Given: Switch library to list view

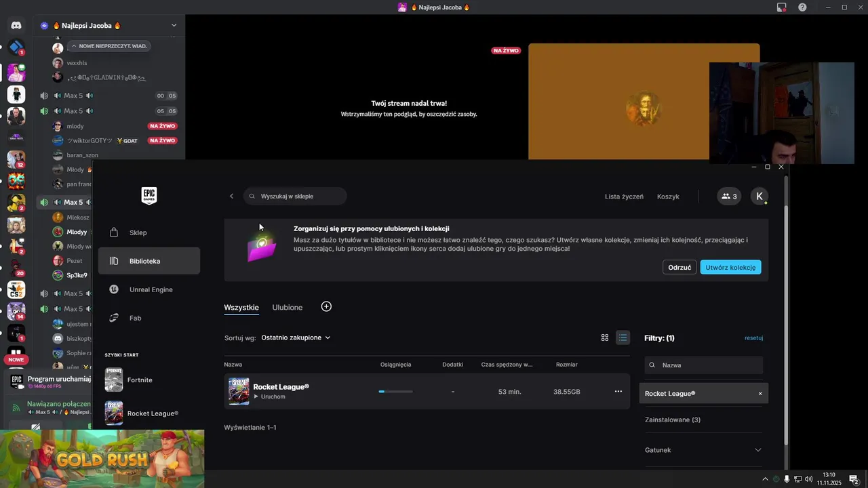Looking at the screenshot, I should point(623,338).
